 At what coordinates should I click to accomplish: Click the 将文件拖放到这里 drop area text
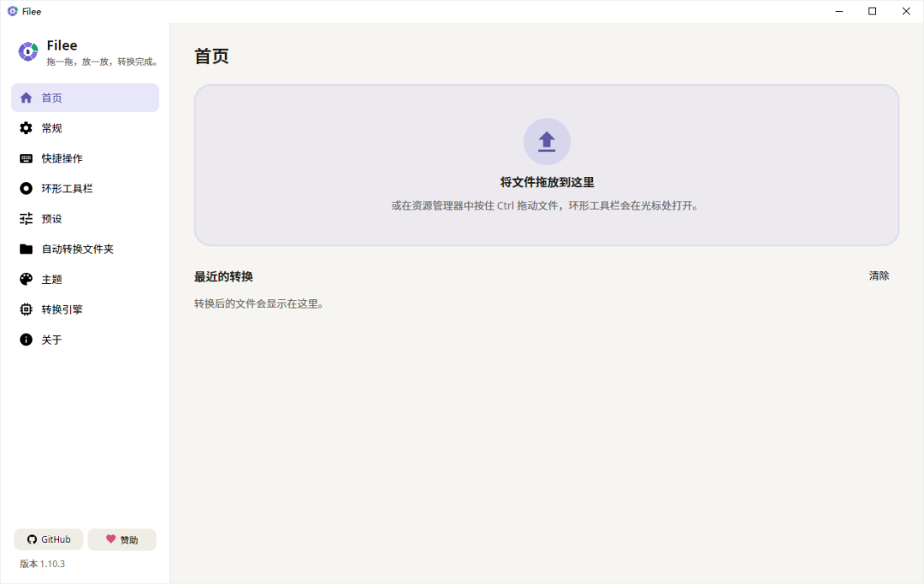(547, 182)
